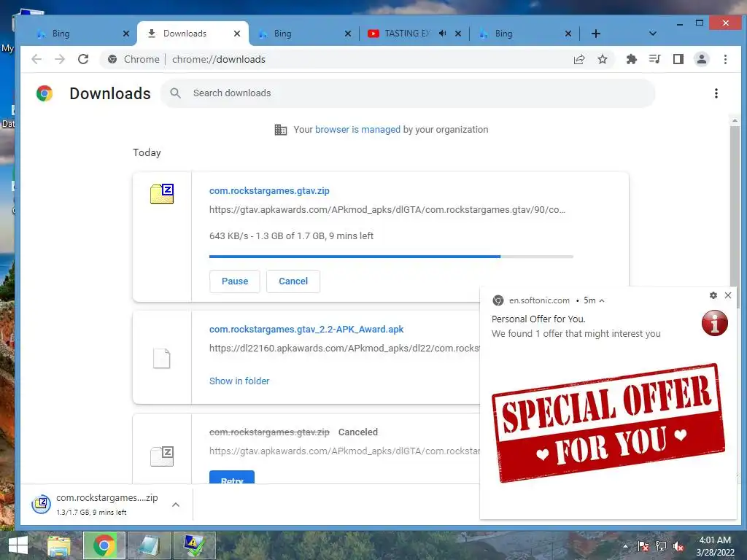This screenshot has height=560, width=747.
Task: Toggle the side panel icon
Action: [678, 59]
